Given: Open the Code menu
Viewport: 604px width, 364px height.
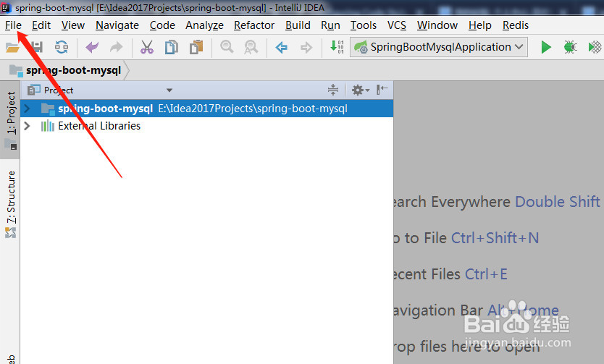Looking at the screenshot, I should pyautogui.click(x=162, y=25).
